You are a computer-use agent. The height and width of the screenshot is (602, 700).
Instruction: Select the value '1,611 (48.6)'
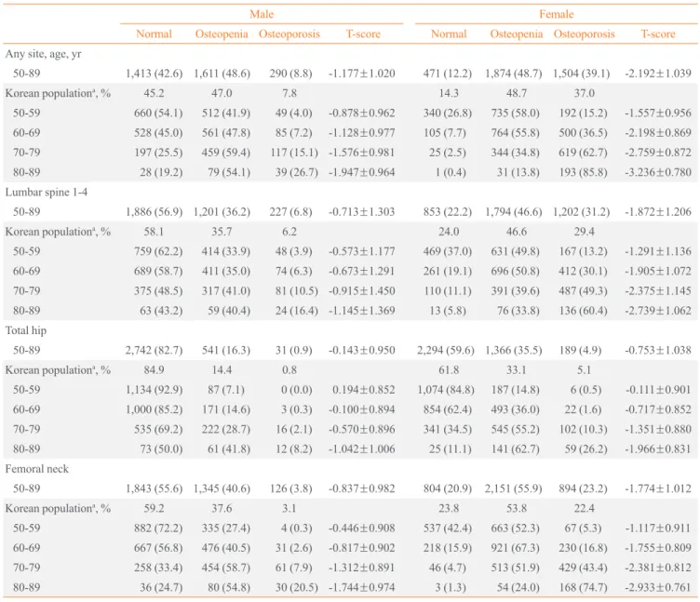click(222, 74)
